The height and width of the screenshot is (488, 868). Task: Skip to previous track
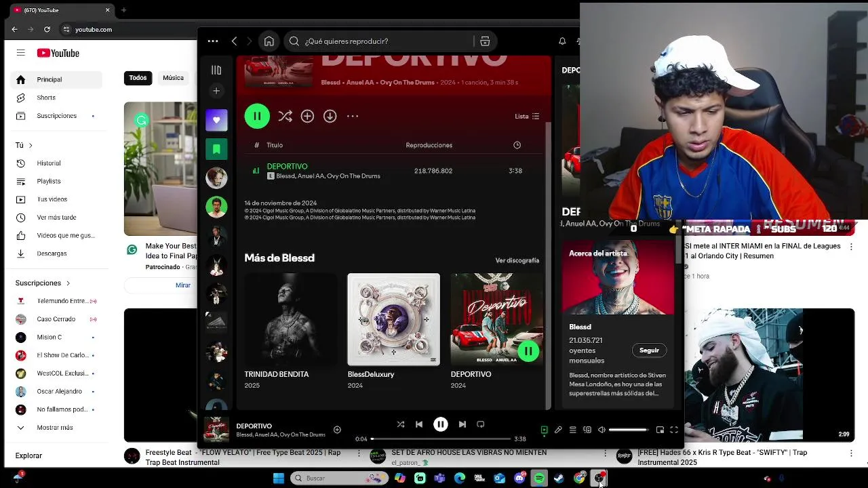419,424
